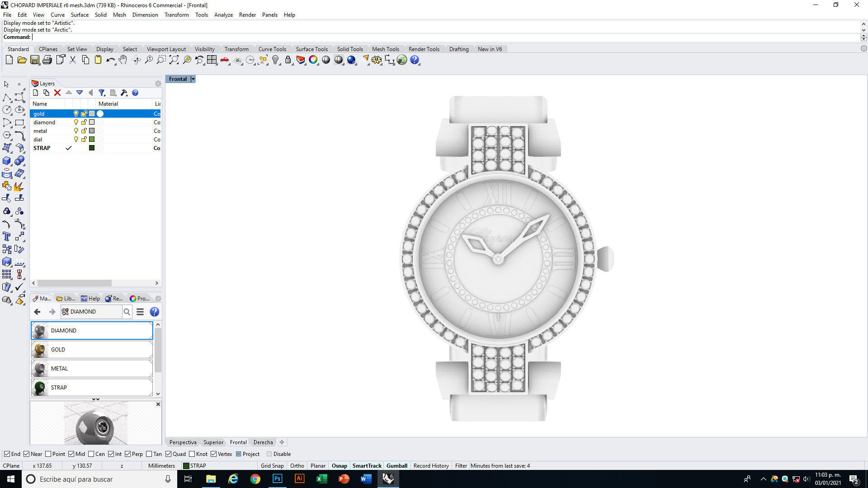Image resolution: width=868 pixels, height=488 pixels.
Task: Open a file via folder icon
Action: 22,60
